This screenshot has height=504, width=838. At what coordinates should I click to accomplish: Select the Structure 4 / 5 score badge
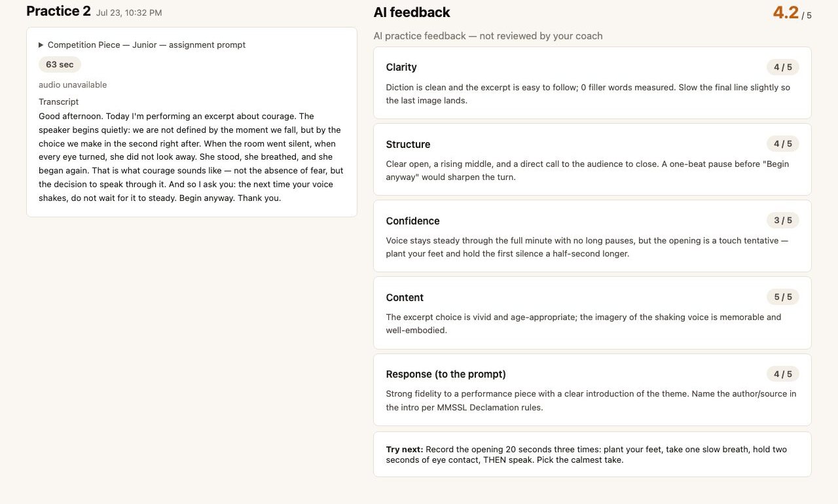[x=782, y=144]
